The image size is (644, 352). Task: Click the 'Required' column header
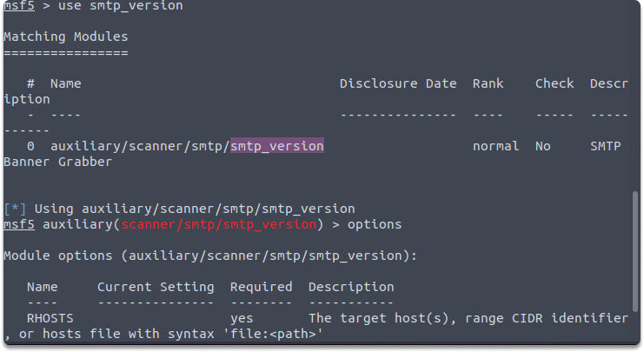pyautogui.click(x=262, y=287)
